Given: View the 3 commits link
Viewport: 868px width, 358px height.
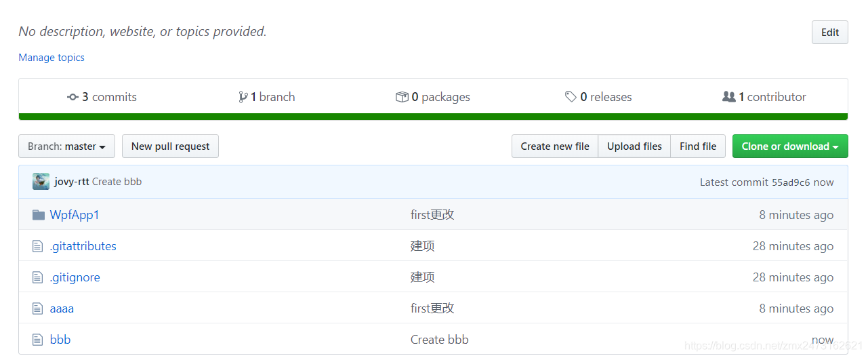Looking at the screenshot, I should click(102, 97).
